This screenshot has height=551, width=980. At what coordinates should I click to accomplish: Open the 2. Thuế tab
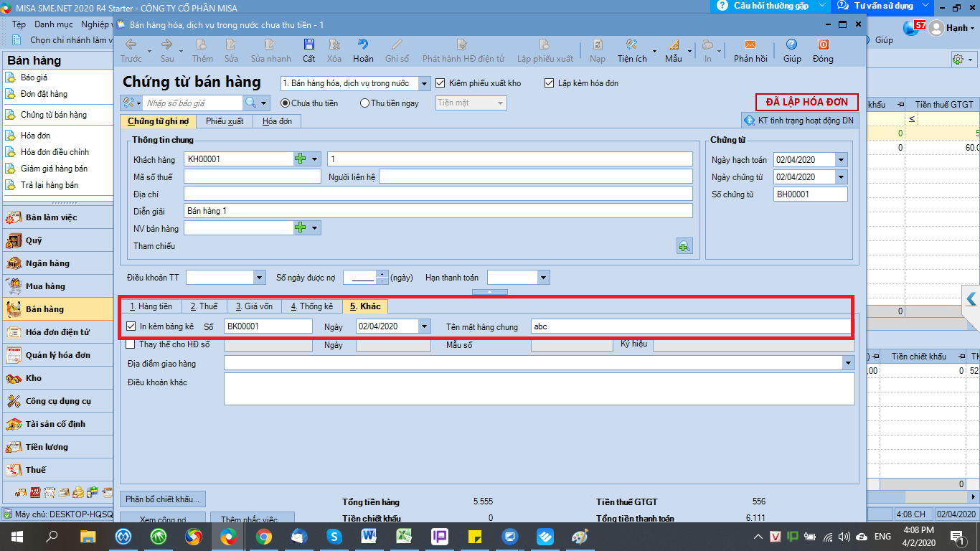(x=204, y=306)
